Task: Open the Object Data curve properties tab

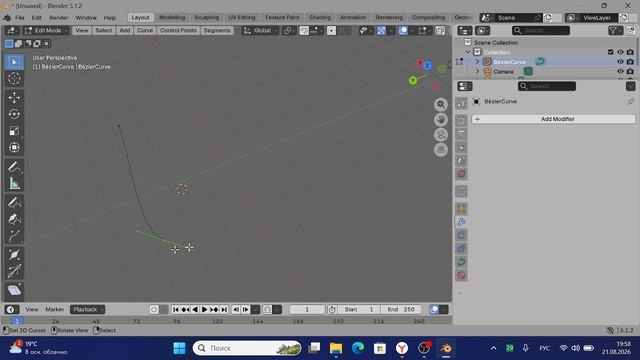Action: [461, 262]
